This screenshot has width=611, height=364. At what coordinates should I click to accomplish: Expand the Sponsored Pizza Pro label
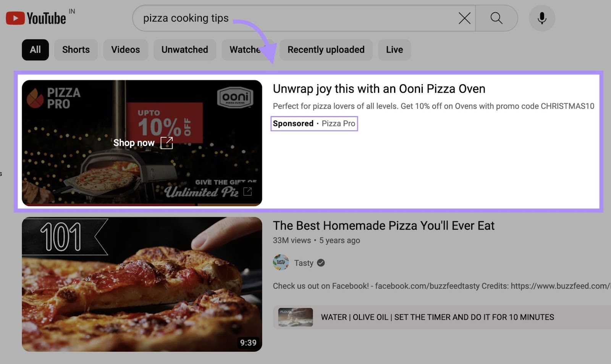pos(314,123)
